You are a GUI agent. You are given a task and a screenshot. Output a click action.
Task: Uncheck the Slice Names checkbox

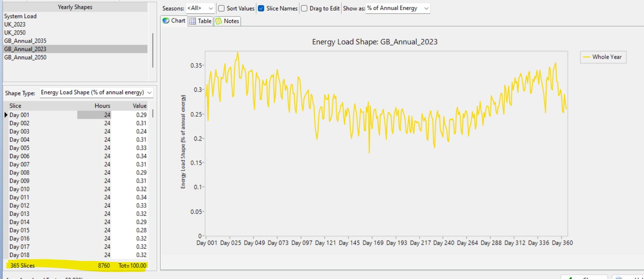click(x=261, y=8)
